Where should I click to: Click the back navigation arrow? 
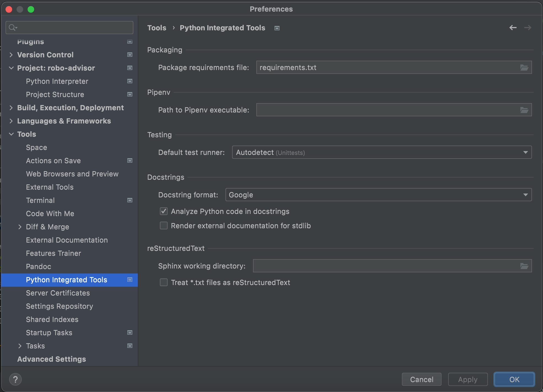[x=513, y=28]
